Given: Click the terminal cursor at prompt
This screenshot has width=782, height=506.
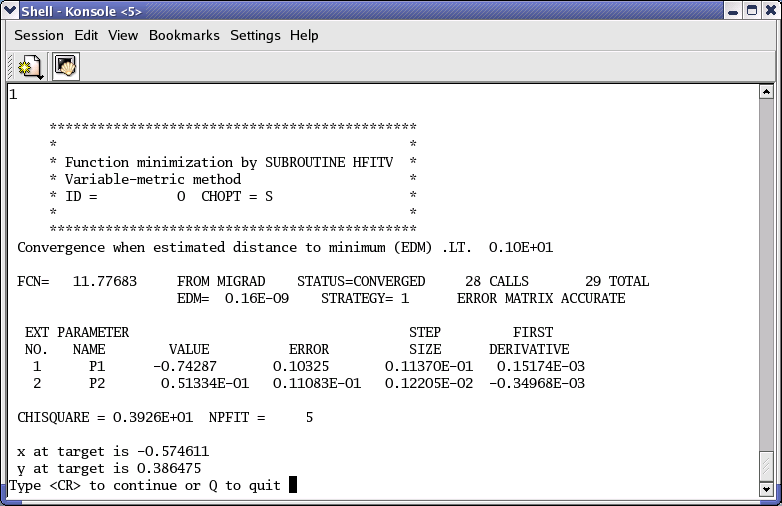Looking at the screenshot, I should [293, 485].
